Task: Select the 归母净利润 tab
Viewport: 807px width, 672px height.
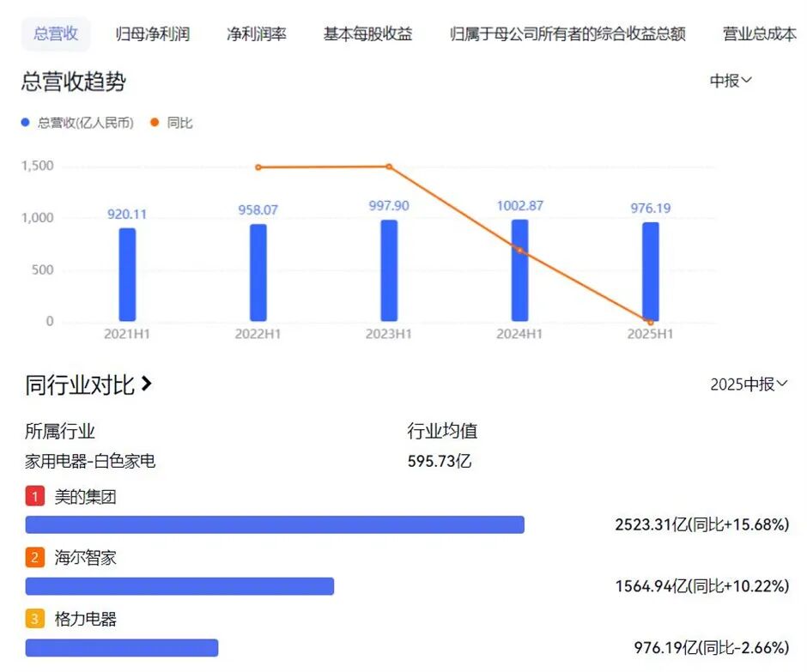Action: pos(151,33)
